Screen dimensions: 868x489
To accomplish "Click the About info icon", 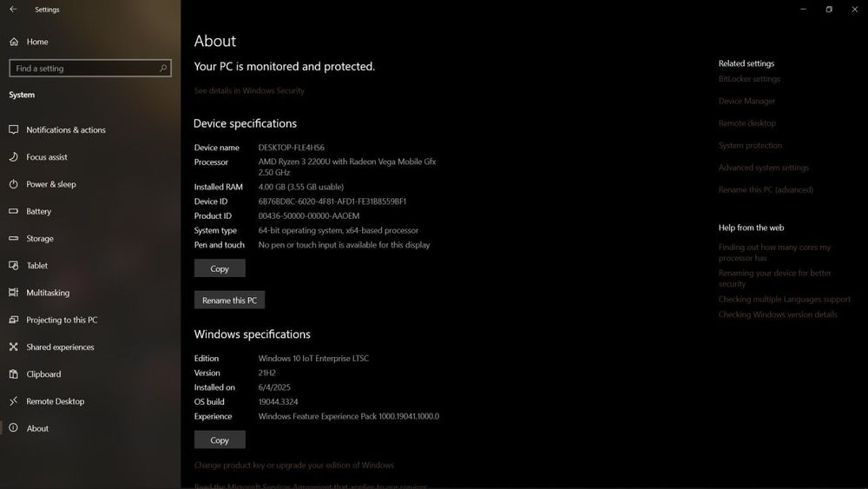I will [14, 428].
